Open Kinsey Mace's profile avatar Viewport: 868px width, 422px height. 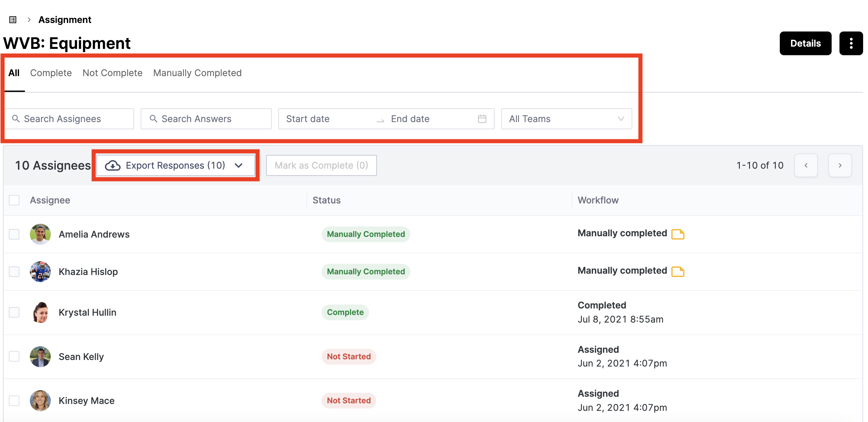point(40,400)
